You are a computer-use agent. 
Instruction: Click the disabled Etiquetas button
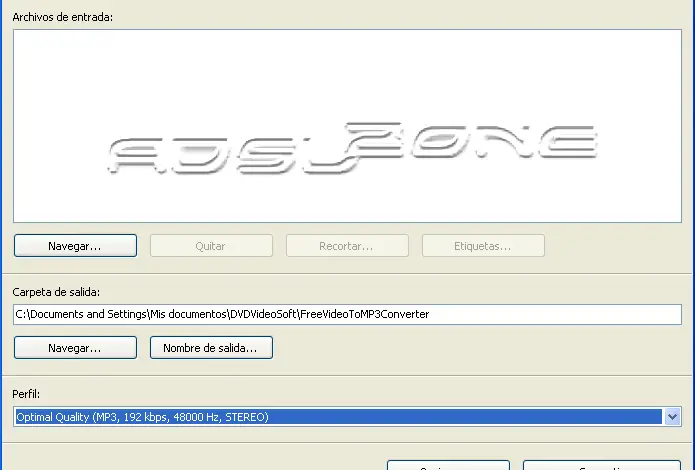click(x=483, y=246)
